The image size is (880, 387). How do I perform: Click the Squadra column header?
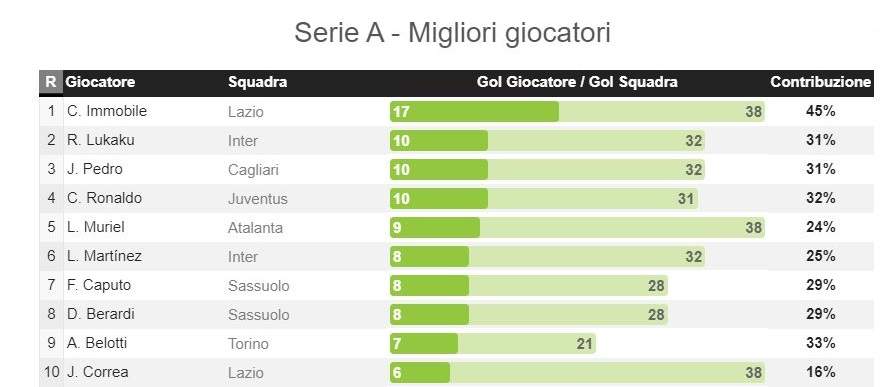(257, 82)
